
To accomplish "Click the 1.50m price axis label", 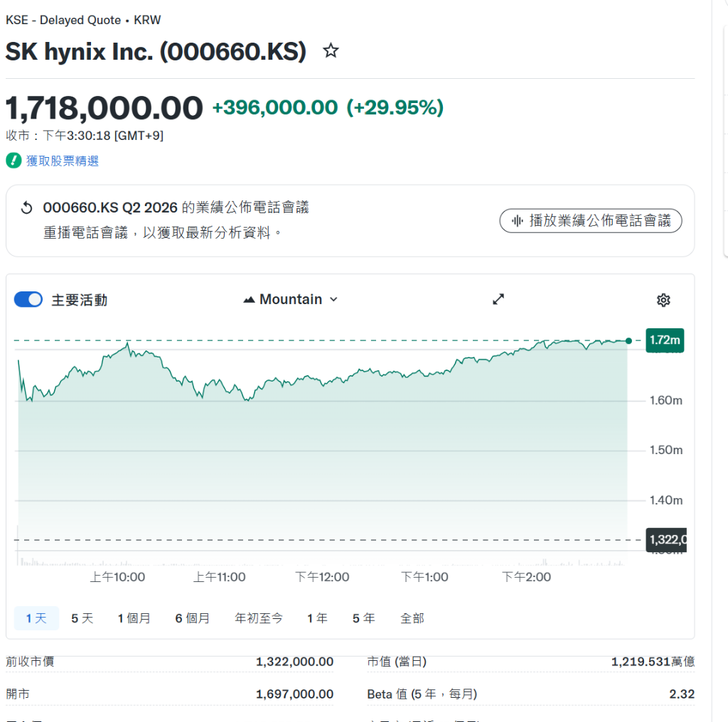I will (665, 450).
